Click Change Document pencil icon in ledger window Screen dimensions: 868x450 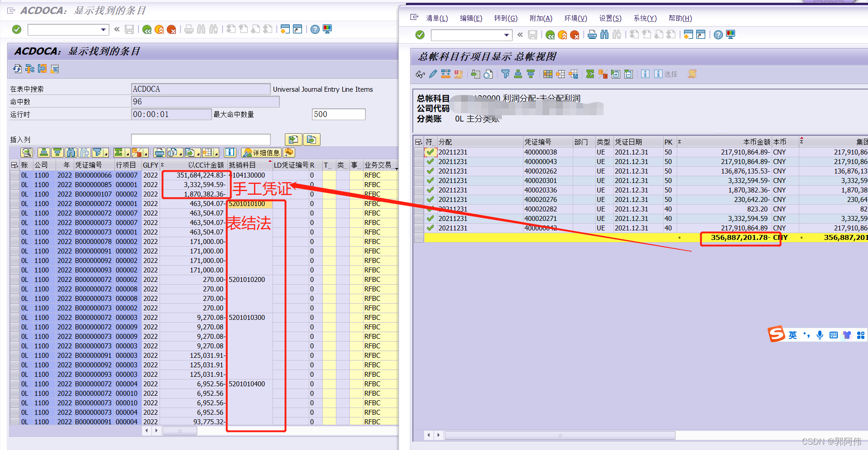point(433,74)
